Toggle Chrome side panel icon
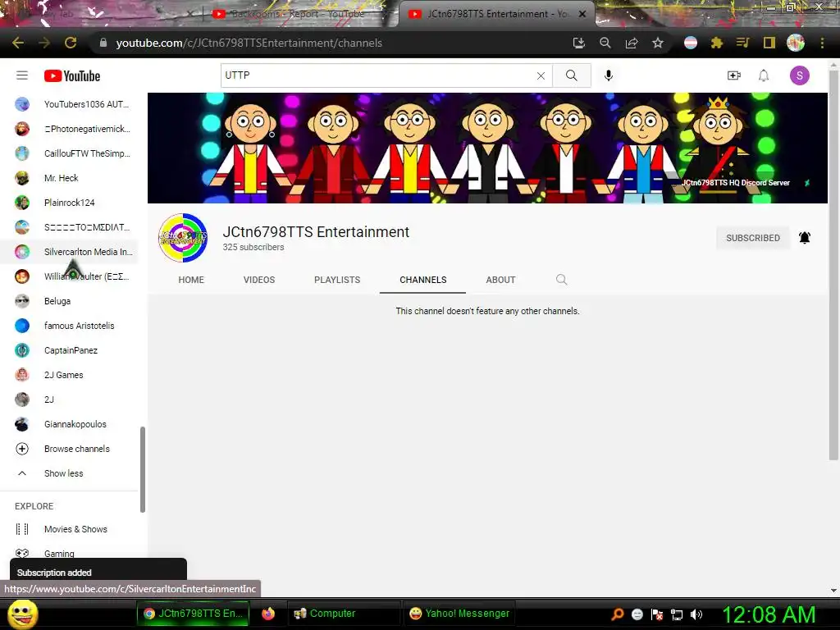 coord(769,43)
